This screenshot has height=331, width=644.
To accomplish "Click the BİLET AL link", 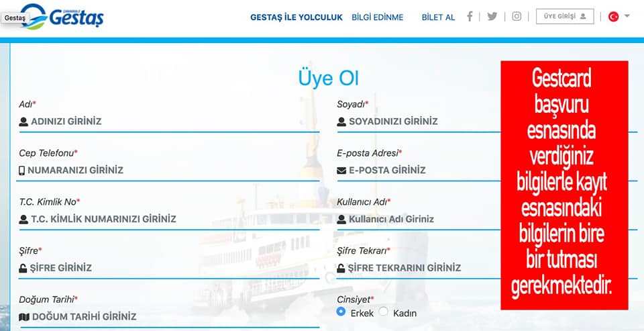I will (x=438, y=17).
